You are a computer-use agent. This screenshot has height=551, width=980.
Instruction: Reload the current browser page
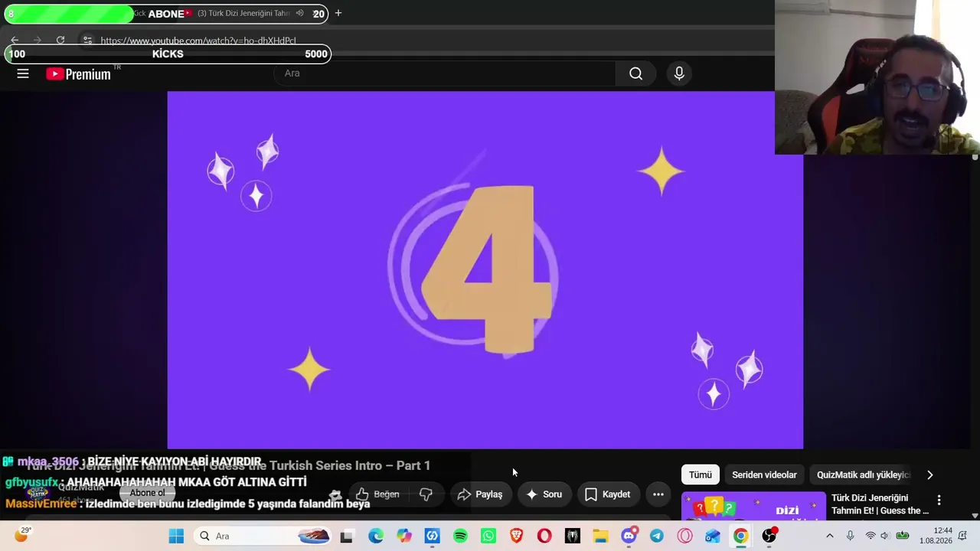pos(60,40)
